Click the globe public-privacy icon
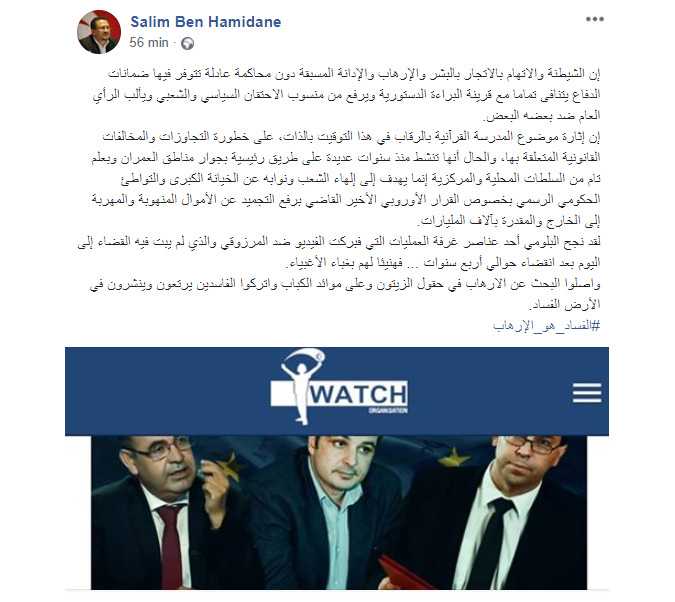675x602 pixels. 187,43
